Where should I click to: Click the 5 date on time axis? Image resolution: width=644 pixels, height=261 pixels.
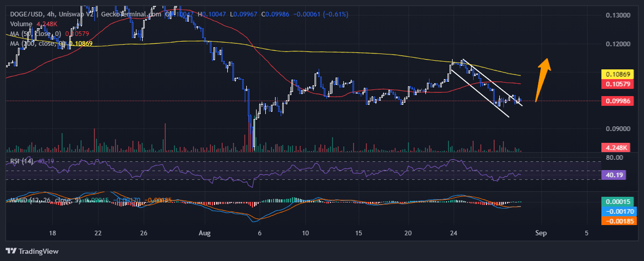coord(587,233)
